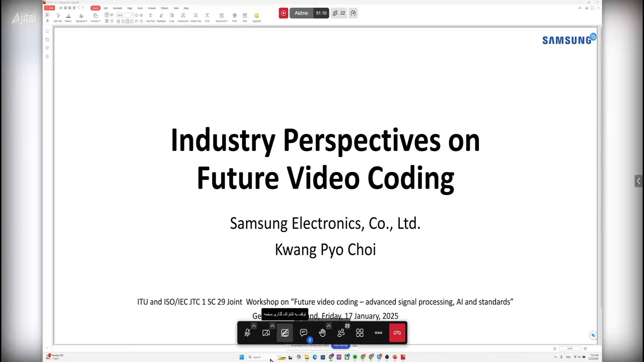Screen dimensions: 644x362
Task: Select the Highlight tool
Action: (x=161, y=18)
